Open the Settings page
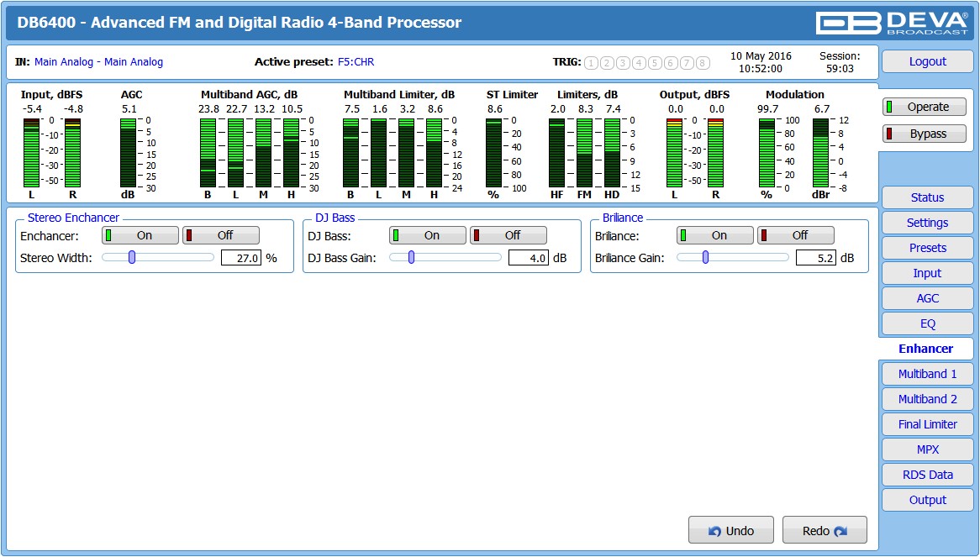The height and width of the screenshot is (557, 980). 928,223
